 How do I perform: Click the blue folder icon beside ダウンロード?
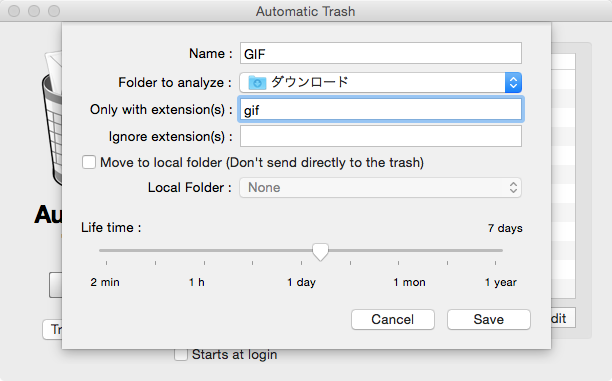[x=257, y=82]
